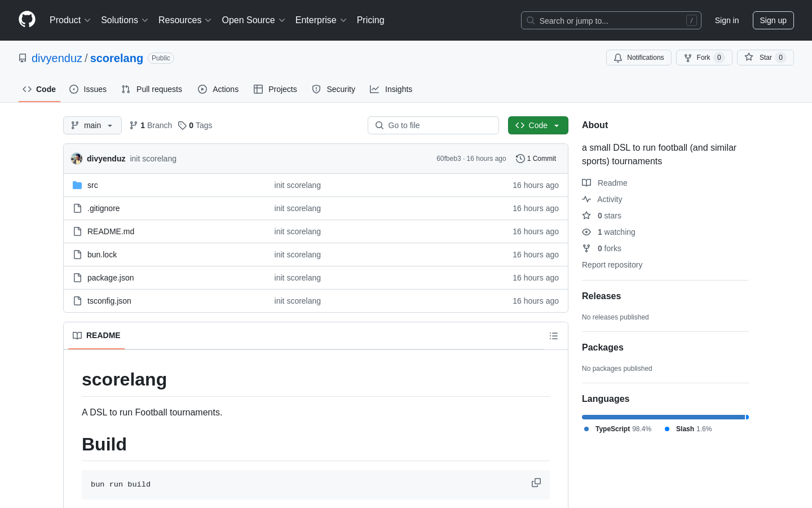This screenshot has width=812, height=508.
Task: Click init scorelang commit message in header row
Action: (x=153, y=159)
